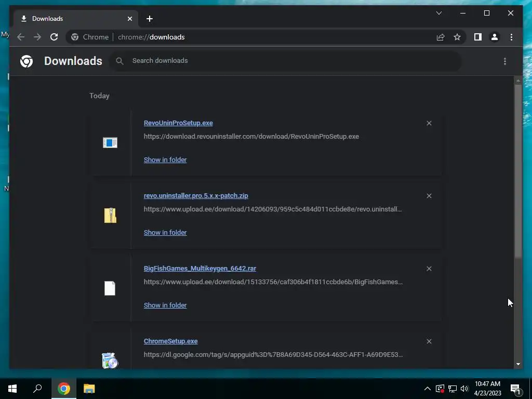532x399 pixels.
Task: Open File Explorer from taskbar
Action: click(89, 389)
